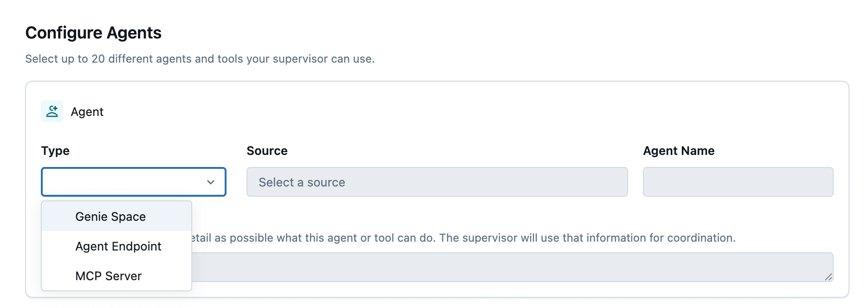Collapse the Type dropdown using its chevron
868x308 pixels.
click(x=211, y=182)
